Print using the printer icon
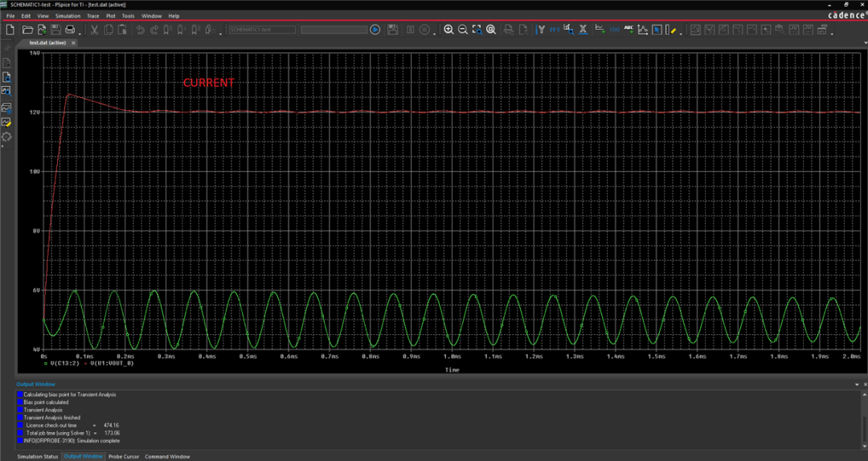 point(70,30)
